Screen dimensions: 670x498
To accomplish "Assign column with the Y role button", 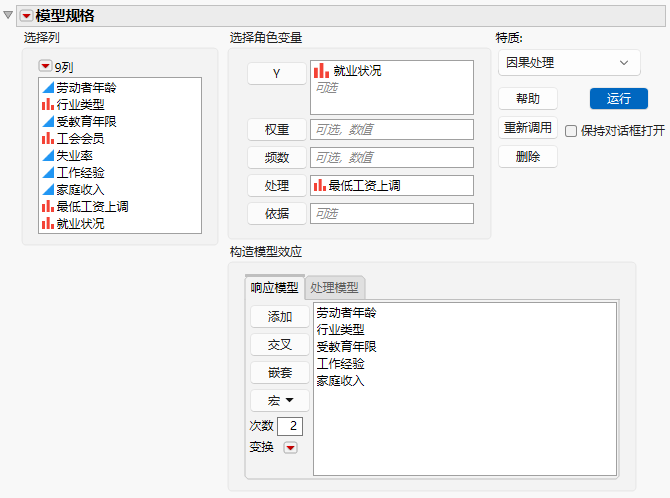I will point(276,74).
